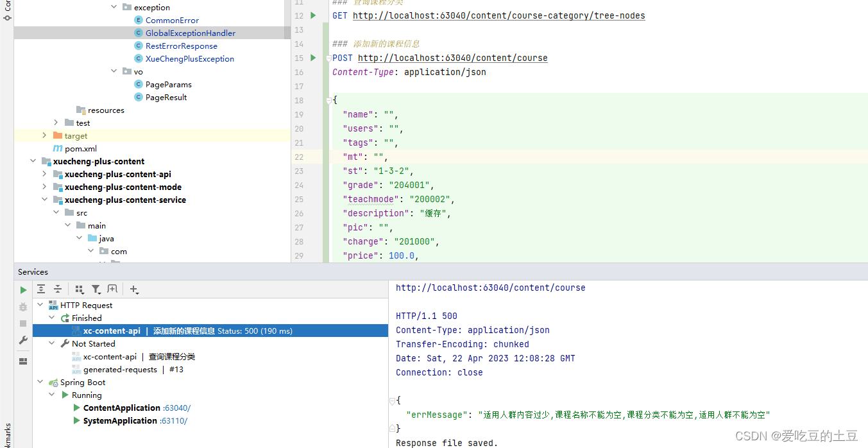Select the GlobalExceptionHandler class
The width and height of the screenshot is (868, 448).
tap(191, 33)
